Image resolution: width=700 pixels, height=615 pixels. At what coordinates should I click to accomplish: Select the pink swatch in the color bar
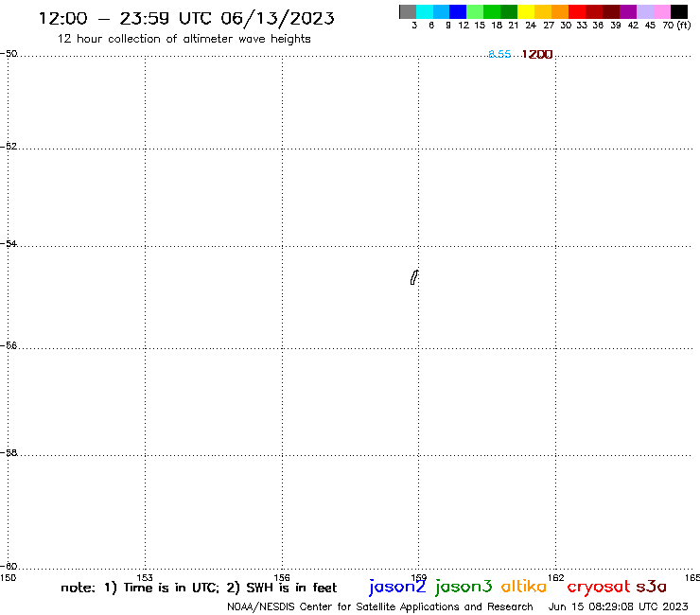tap(661, 11)
